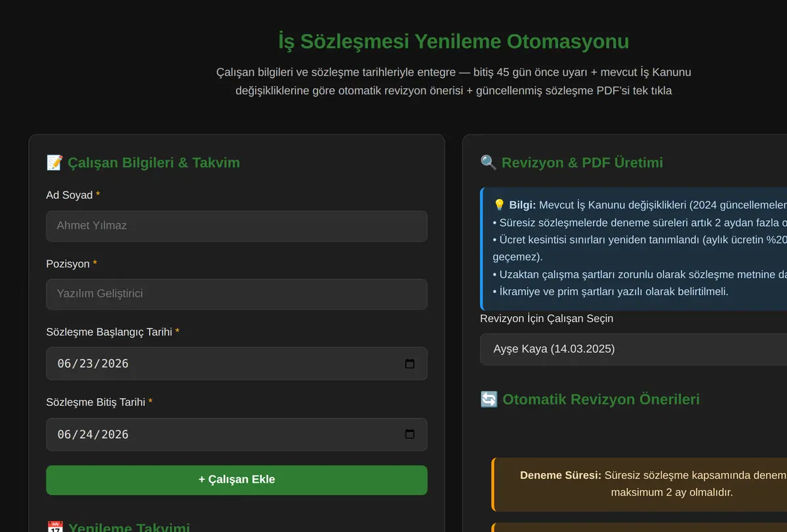Click the İş Sözleşmesi Yenileme Otomasyonu title
The height and width of the screenshot is (532, 787).
[453, 41]
